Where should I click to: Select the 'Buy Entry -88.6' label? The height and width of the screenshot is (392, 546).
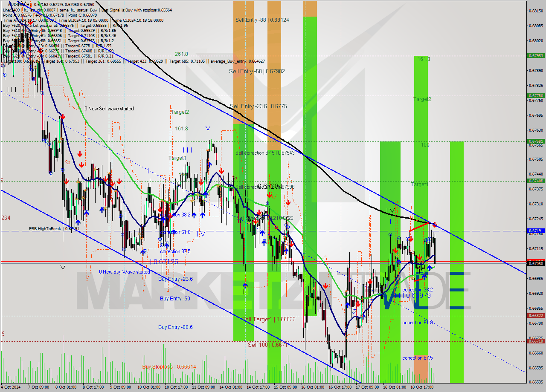[x=175, y=327]
